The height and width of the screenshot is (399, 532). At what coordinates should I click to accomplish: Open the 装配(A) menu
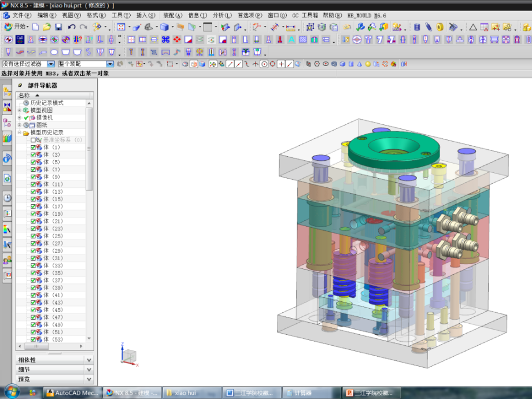click(173, 15)
